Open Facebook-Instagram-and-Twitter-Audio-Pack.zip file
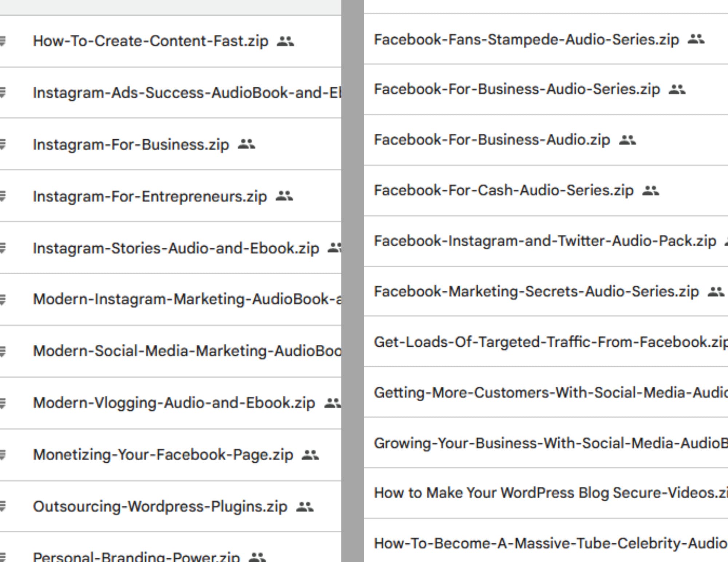 [x=545, y=241]
